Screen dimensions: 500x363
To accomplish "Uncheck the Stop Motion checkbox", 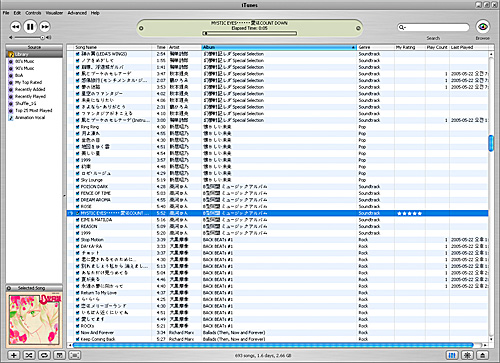I will click(77, 240).
